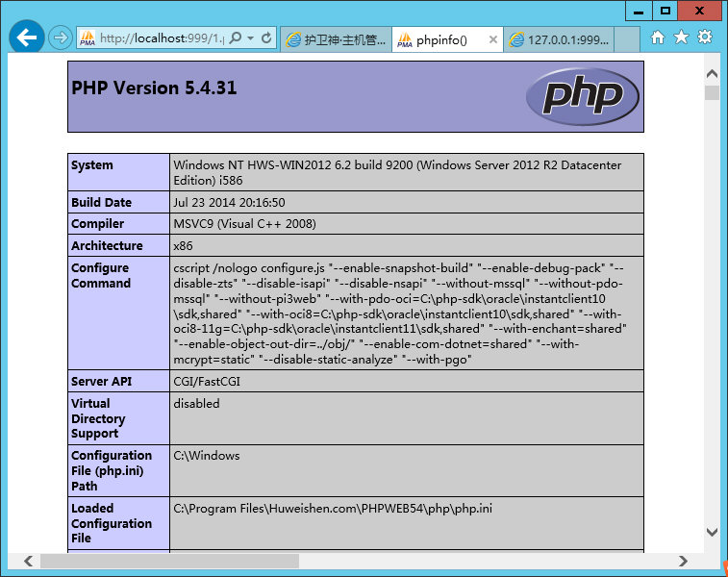728x577 pixels.
Task: Close the browser window
Action: pos(699,12)
